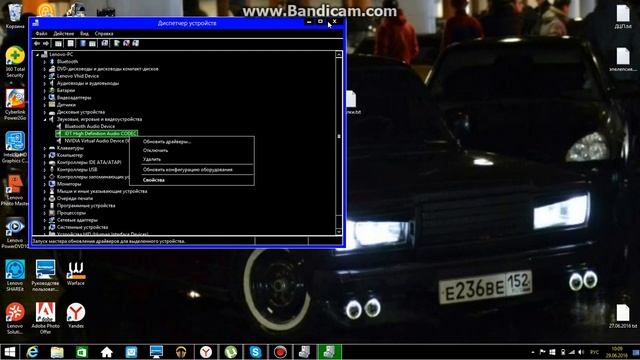Open the Yandex browser taskbar icon
This screenshot has height=360, width=640.
206,352
